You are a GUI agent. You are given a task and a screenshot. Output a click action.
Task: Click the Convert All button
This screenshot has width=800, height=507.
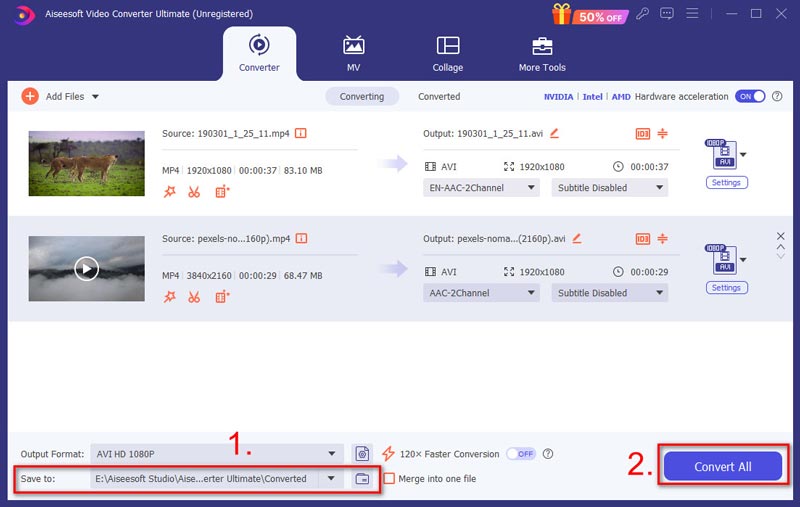click(722, 466)
